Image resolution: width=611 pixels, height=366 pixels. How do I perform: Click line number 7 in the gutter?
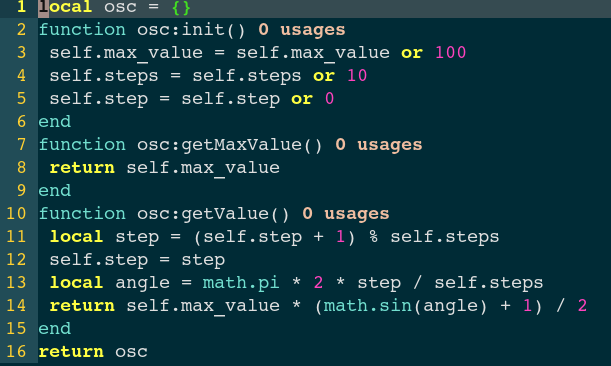21,145
